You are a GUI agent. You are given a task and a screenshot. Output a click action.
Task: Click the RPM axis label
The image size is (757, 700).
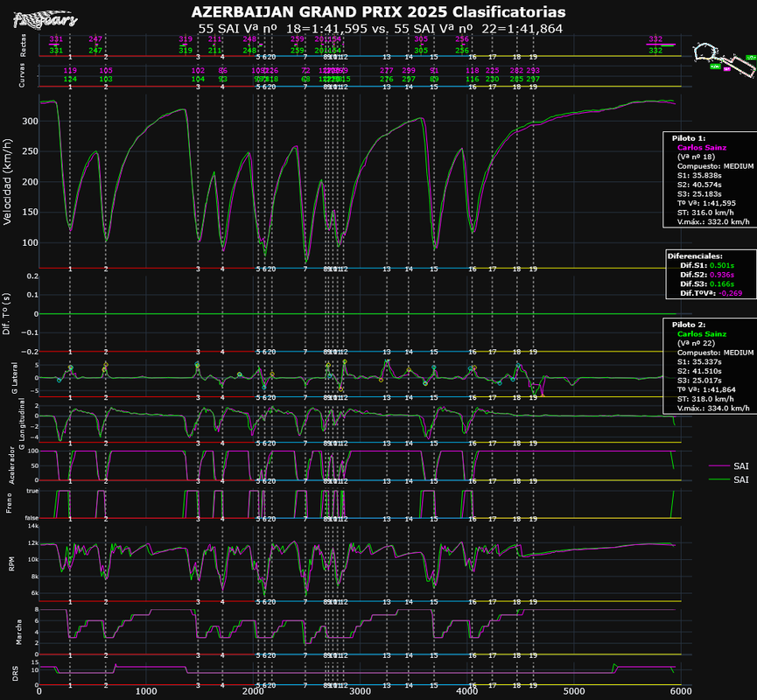(12, 563)
